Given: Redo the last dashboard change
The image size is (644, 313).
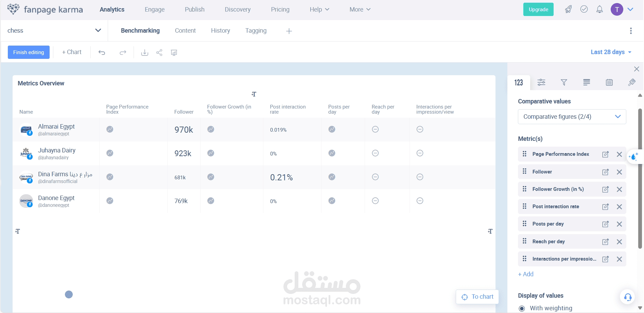Looking at the screenshot, I should (123, 52).
